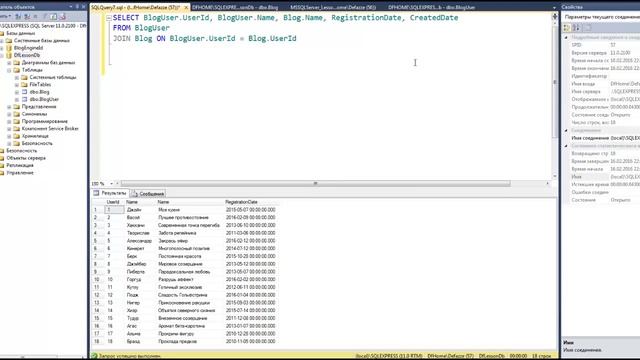640x360 pixels.
Task: Switch to the MSSQLServer_Lesso... query tab
Action: [333, 7]
